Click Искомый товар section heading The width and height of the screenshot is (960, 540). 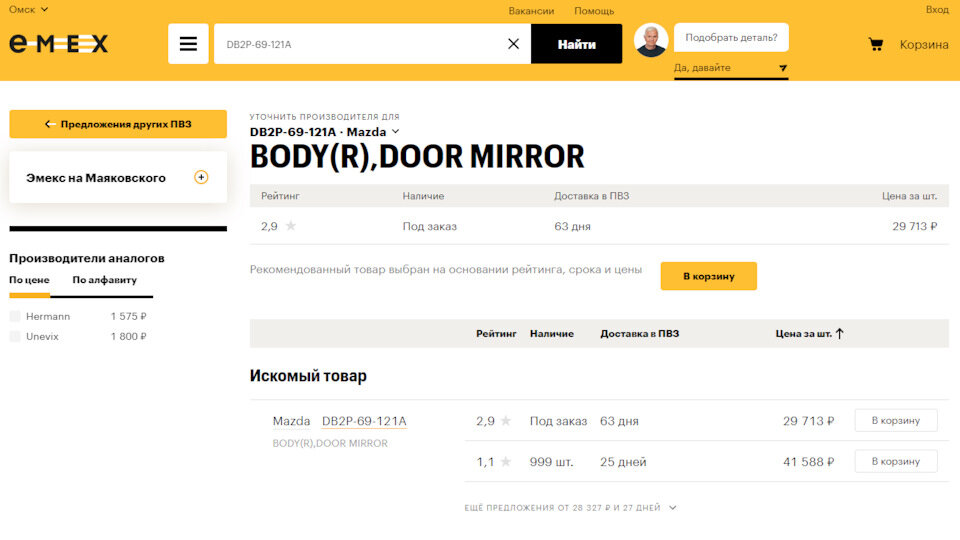pos(308,376)
